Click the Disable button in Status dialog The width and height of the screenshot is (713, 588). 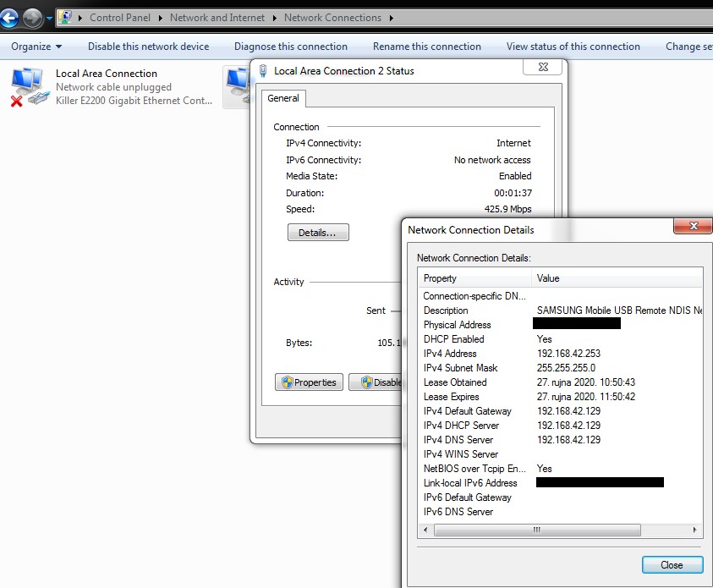point(376,382)
